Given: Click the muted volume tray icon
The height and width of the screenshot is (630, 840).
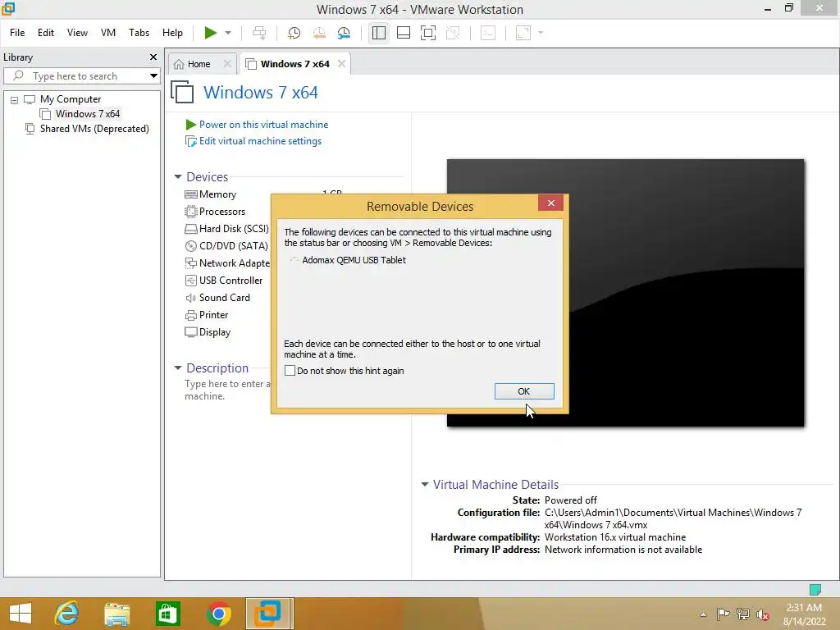Looking at the screenshot, I should click(x=763, y=614).
